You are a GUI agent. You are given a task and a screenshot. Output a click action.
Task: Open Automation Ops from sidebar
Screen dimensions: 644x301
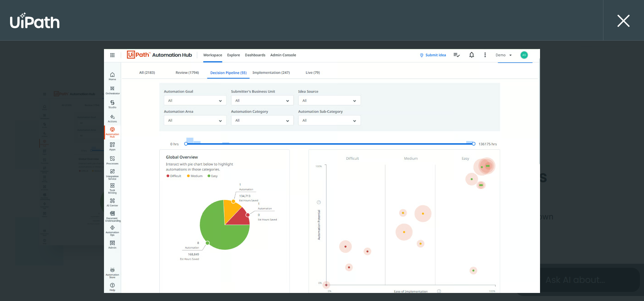point(112,231)
